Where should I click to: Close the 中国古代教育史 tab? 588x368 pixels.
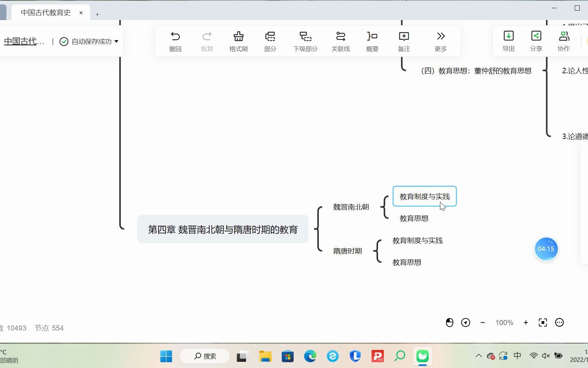pos(81,13)
